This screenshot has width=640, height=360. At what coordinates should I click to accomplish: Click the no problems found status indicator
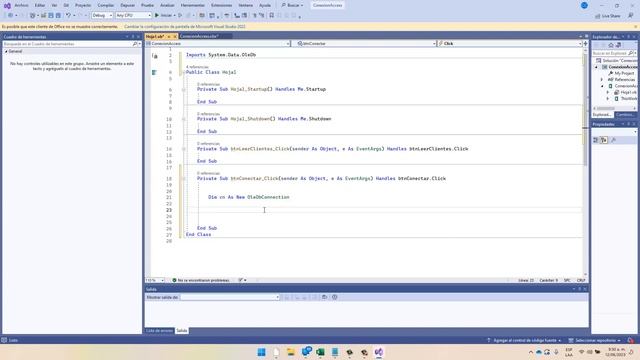[x=200, y=280]
